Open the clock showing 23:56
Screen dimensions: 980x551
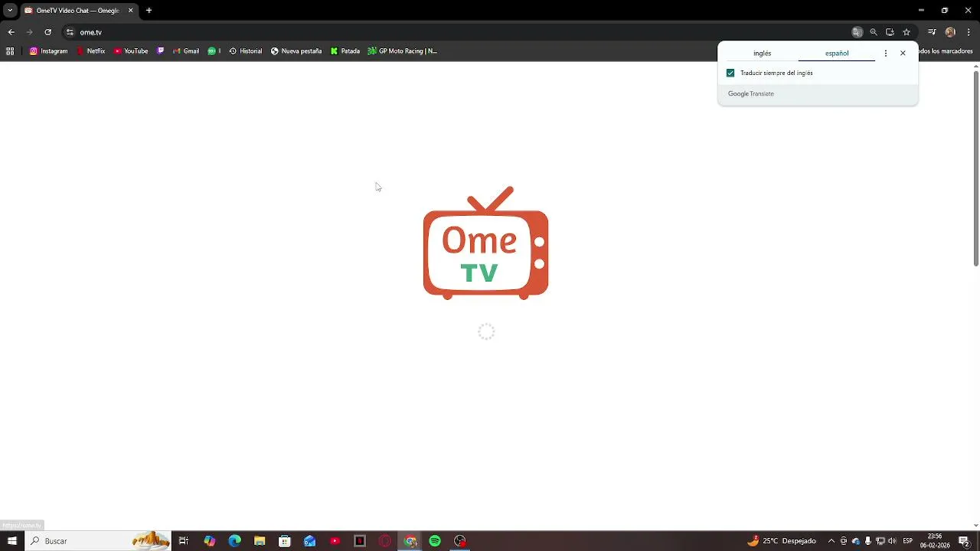coord(935,541)
